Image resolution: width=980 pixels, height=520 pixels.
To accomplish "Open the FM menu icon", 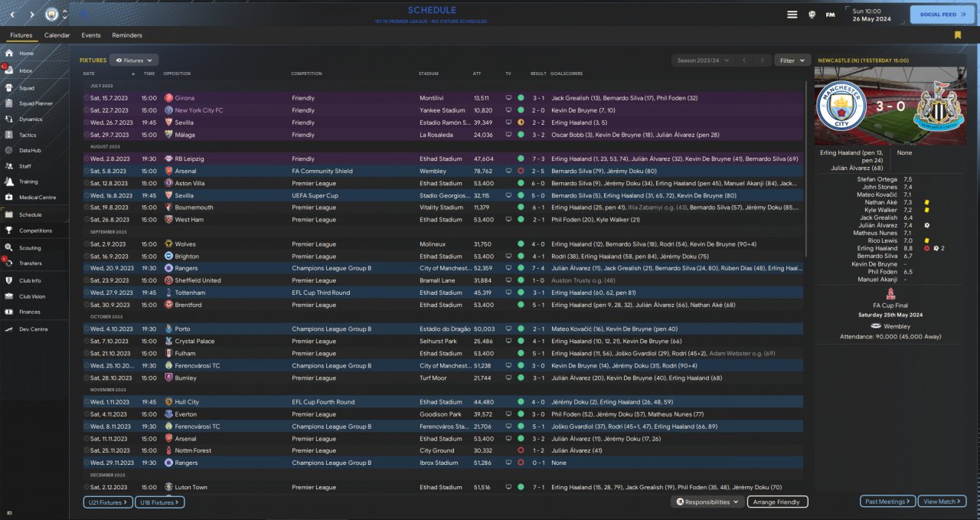I will (830, 15).
